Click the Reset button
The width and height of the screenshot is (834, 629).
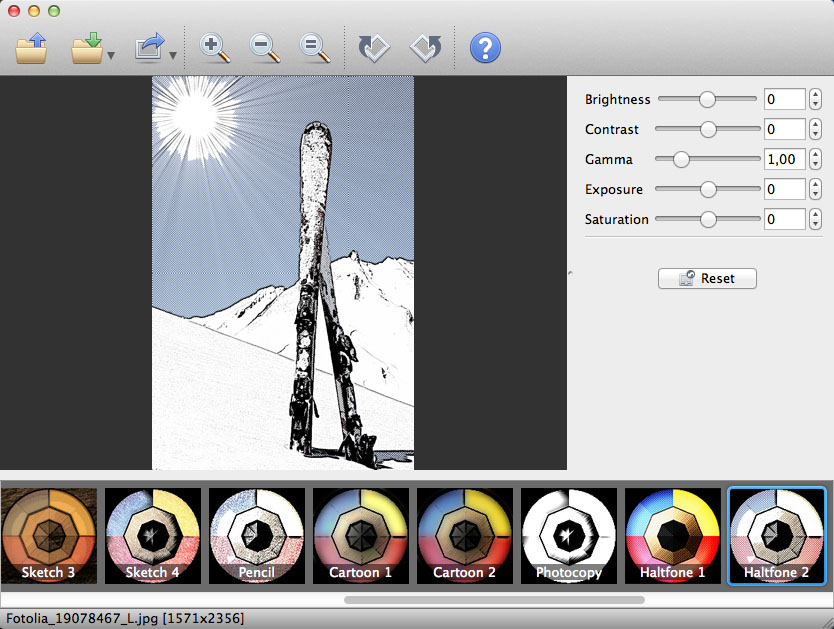coord(707,278)
